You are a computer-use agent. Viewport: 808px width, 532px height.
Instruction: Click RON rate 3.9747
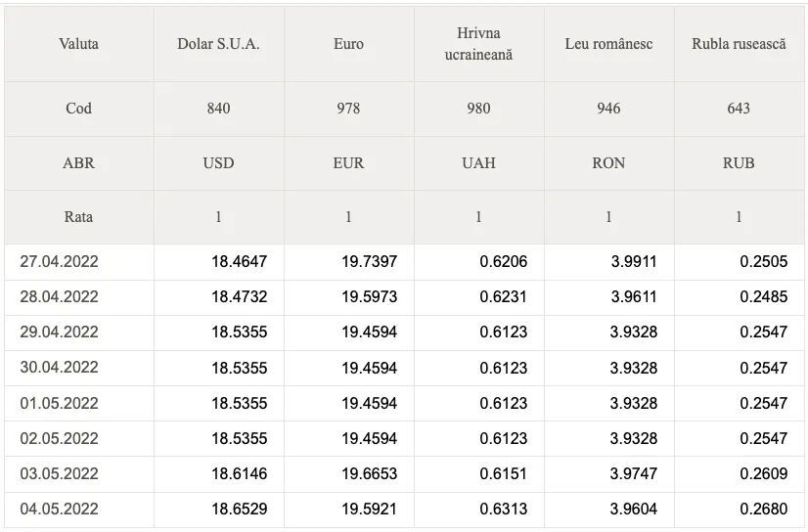pos(633,473)
